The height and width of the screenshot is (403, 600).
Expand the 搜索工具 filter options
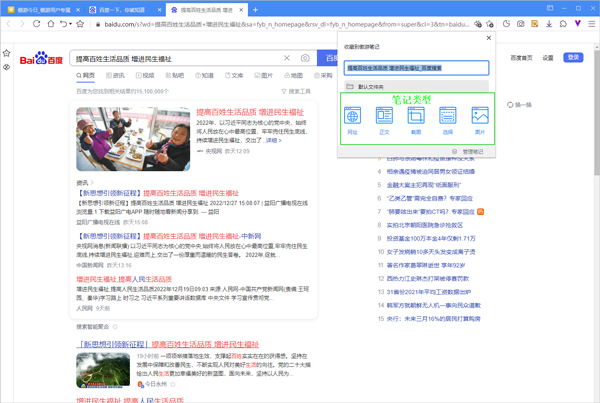(x=298, y=91)
